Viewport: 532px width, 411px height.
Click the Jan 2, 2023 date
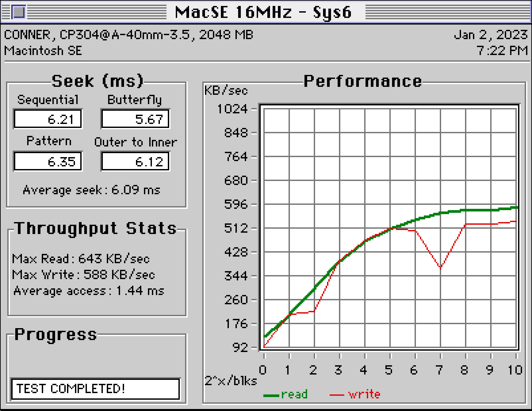click(491, 34)
